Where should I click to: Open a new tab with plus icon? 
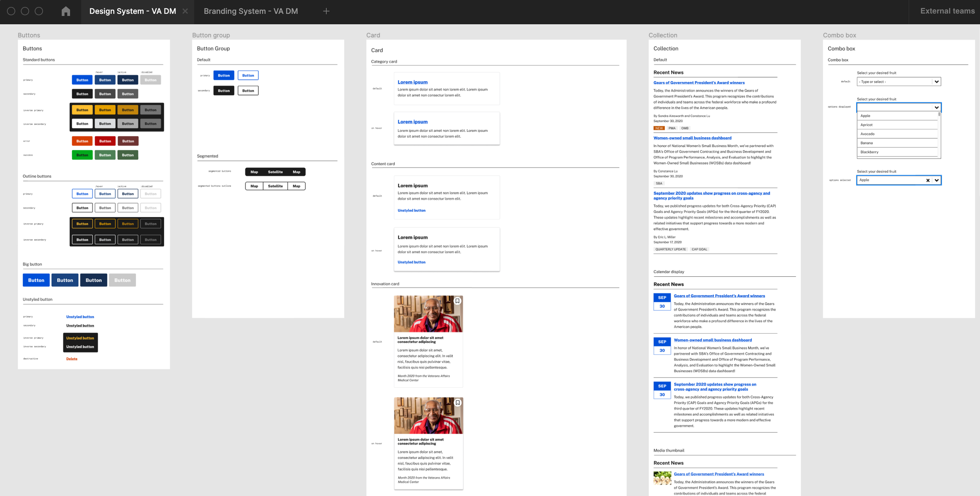point(326,11)
